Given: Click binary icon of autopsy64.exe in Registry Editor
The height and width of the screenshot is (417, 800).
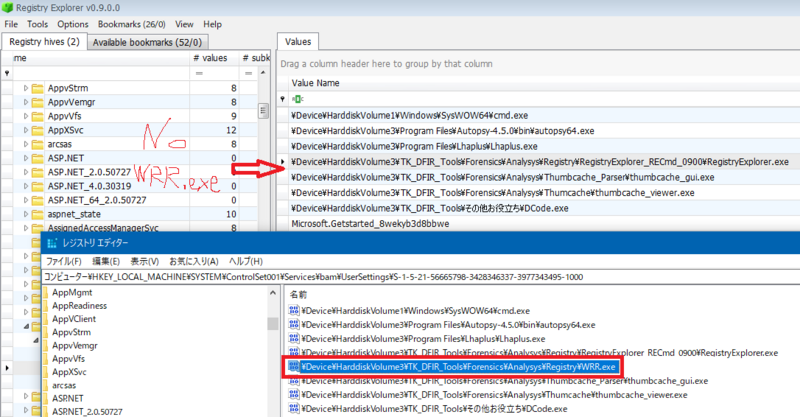Looking at the screenshot, I should coord(294,325).
